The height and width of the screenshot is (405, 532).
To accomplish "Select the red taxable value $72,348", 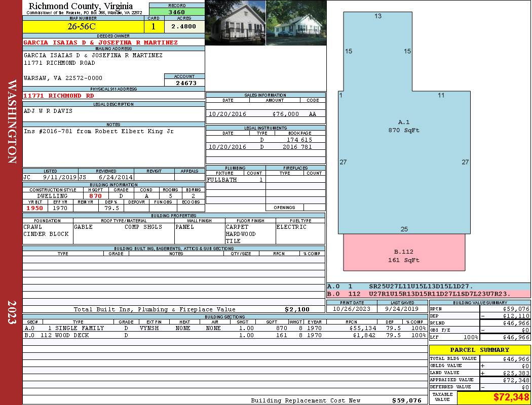I will pyautogui.click(x=511, y=397).
